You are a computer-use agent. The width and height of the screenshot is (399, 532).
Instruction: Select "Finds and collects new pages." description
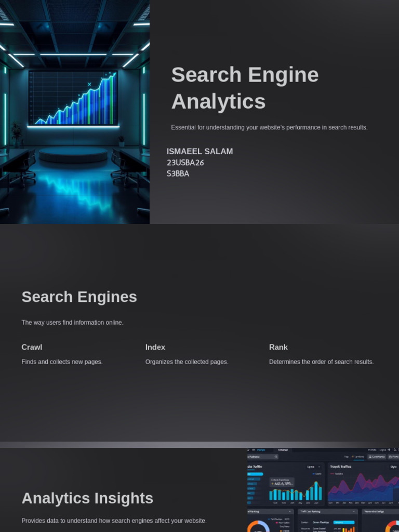tap(62, 362)
